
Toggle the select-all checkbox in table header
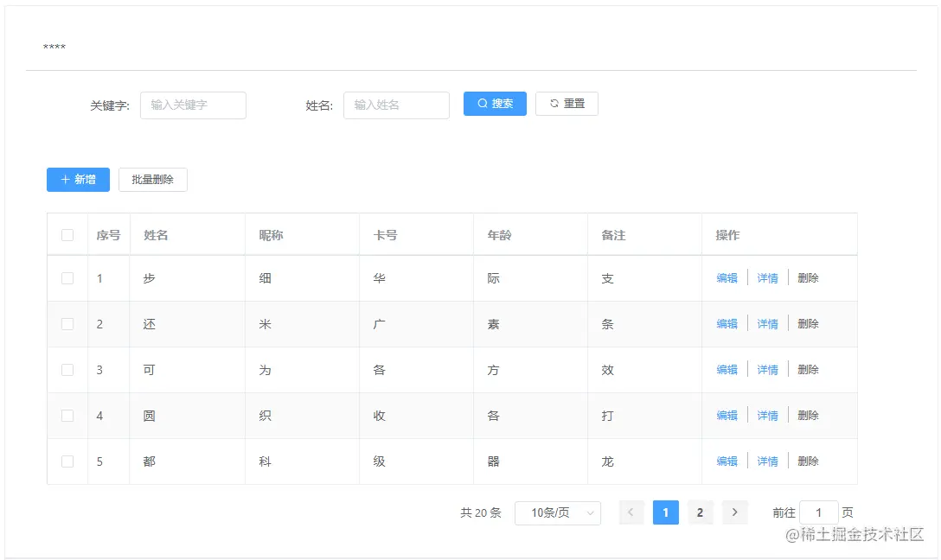pos(67,235)
